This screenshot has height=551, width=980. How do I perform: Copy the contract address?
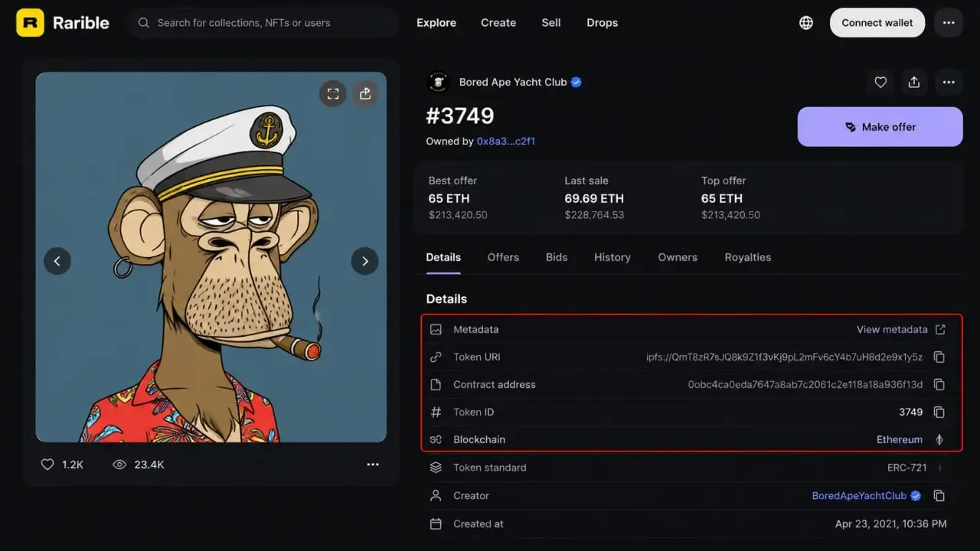click(939, 385)
